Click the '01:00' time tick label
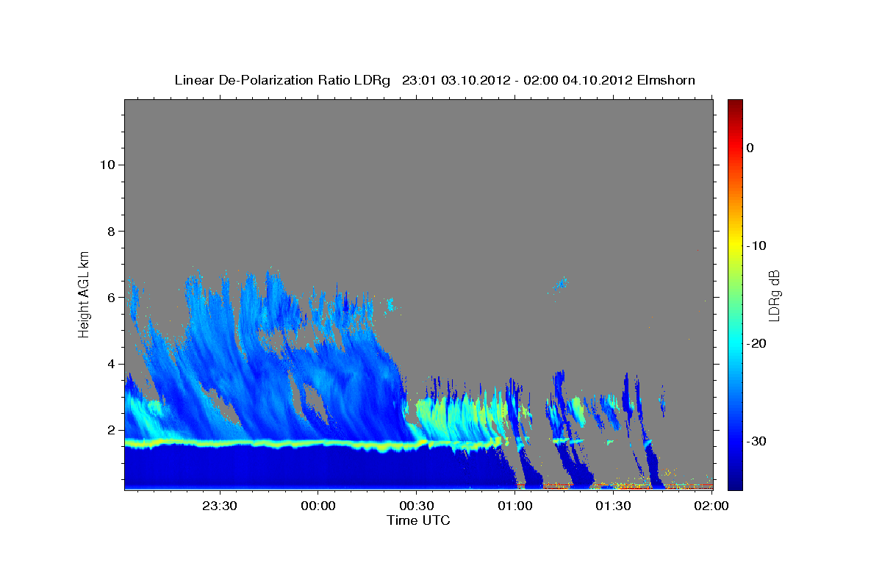The width and height of the screenshot is (882, 588). pyautogui.click(x=515, y=505)
